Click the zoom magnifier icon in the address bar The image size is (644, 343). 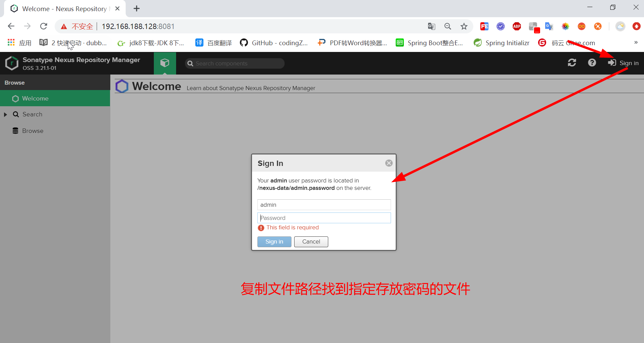tap(448, 26)
